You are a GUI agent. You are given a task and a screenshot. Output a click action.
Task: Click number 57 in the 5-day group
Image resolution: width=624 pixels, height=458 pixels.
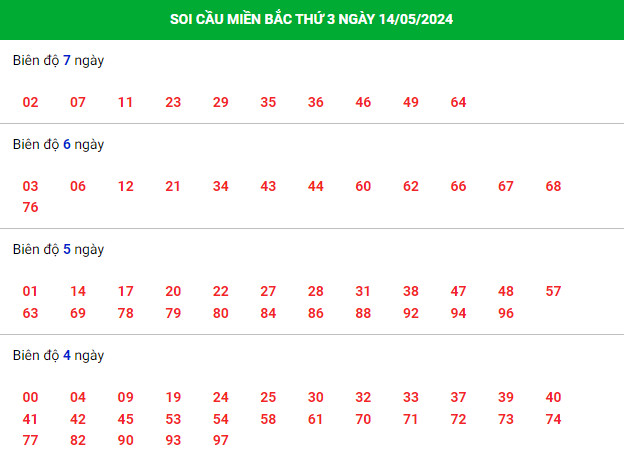553,291
